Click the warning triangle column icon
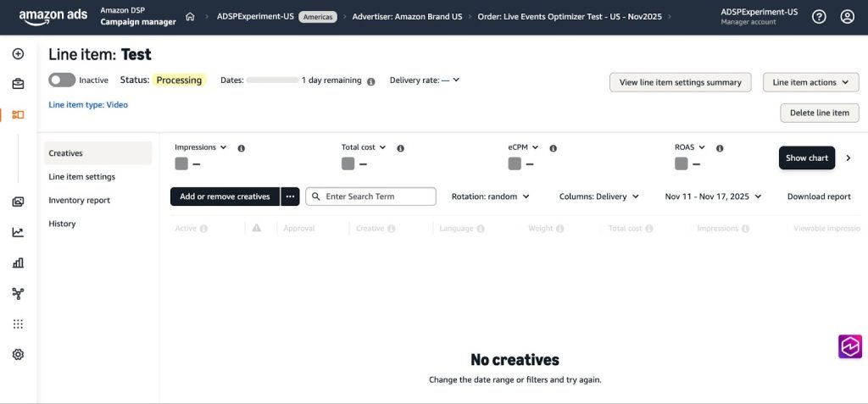Image resolution: width=868 pixels, height=404 pixels. pyautogui.click(x=256, y=228)
